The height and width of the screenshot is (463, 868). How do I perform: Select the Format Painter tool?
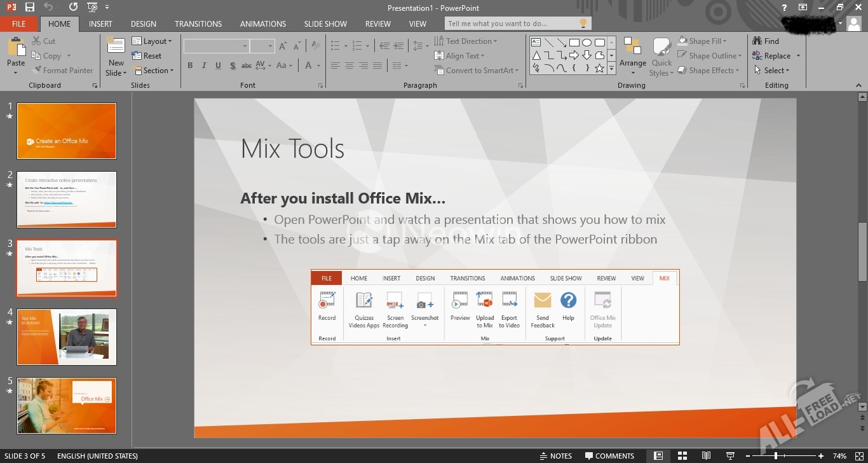63,70
